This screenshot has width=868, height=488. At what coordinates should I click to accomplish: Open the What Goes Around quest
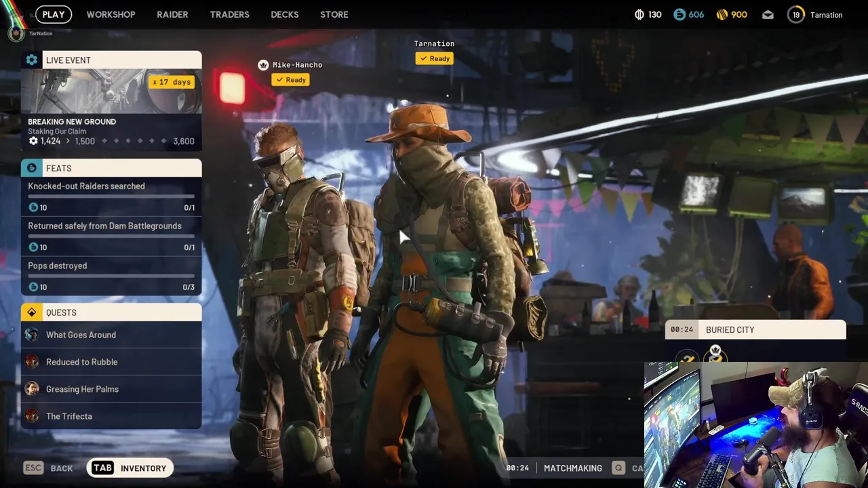click(111, 335)
